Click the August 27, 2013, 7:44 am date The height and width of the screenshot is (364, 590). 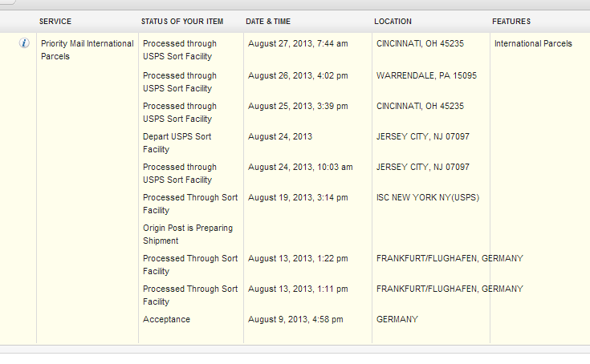click(298, 43)
